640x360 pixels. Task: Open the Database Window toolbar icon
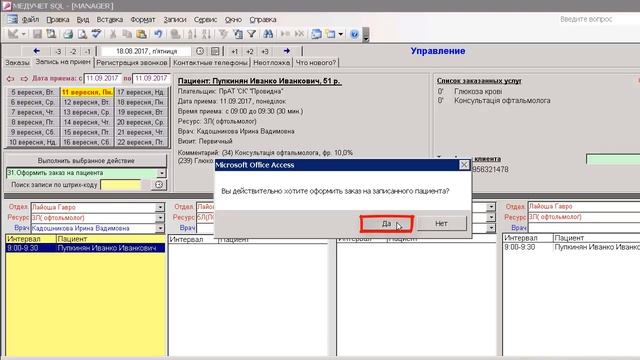click(316, 34)
